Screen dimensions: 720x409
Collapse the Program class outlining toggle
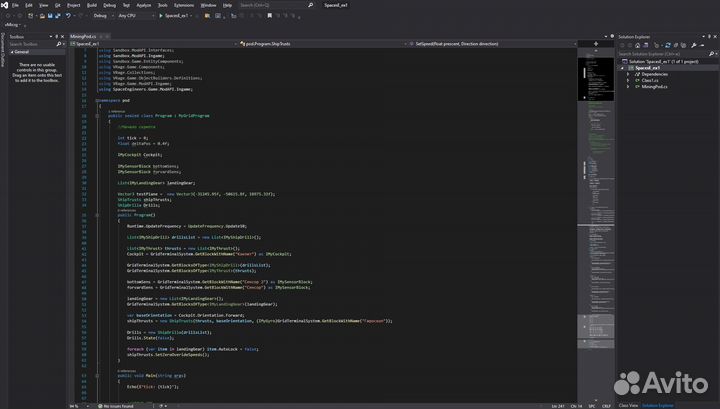pos(97,116)
